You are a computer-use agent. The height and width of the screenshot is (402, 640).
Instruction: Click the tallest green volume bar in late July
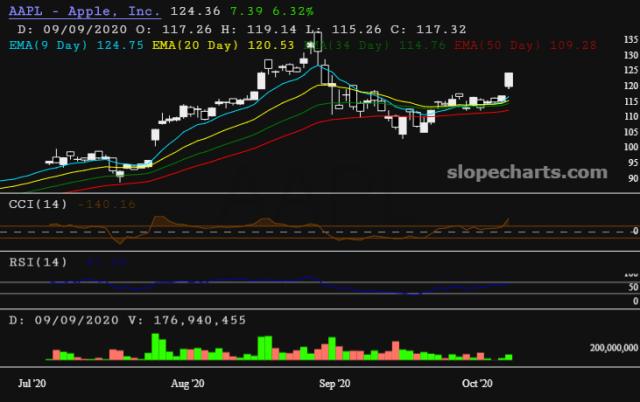coord(155,346)
